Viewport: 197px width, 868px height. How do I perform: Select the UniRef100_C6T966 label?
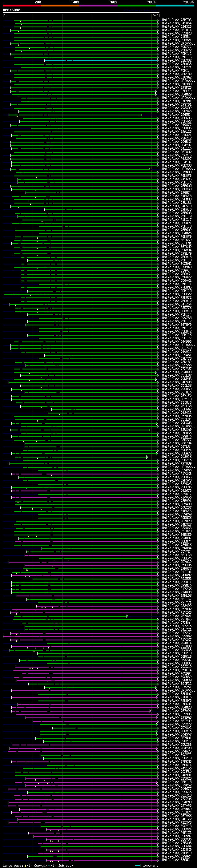pyautogui.click(x=177, y=816)
